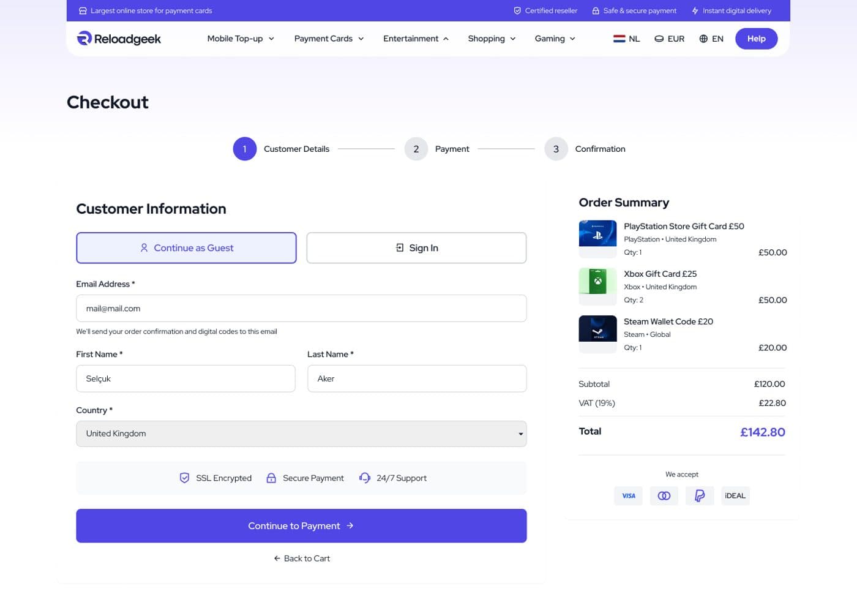Click the iDEAL payment badge
This screenshot has height=616, width=857.
(x=735, y=496)
